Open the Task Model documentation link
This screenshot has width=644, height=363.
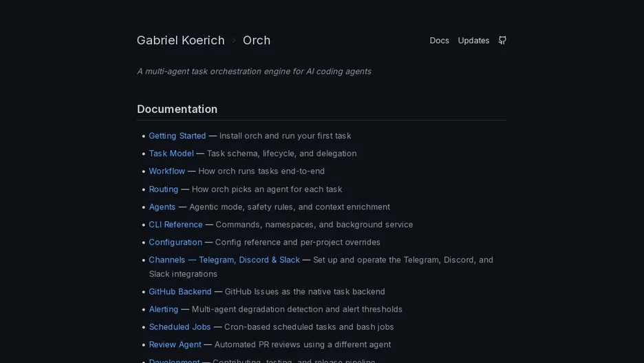coord(171,154)
